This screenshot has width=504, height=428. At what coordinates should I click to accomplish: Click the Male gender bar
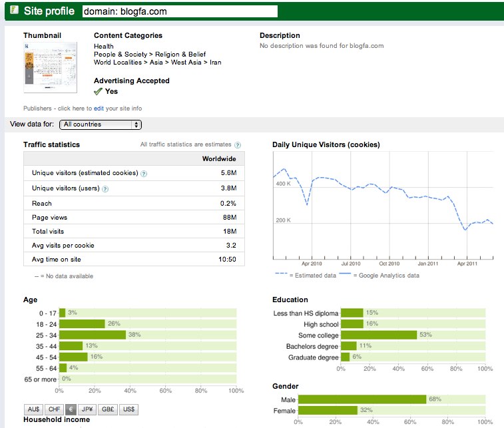[x=362, y=399]
